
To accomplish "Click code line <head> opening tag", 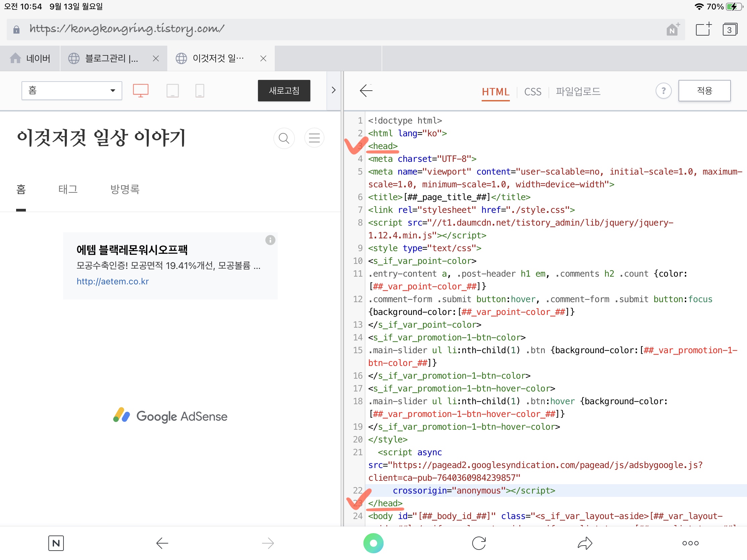I will click(383, 146).
